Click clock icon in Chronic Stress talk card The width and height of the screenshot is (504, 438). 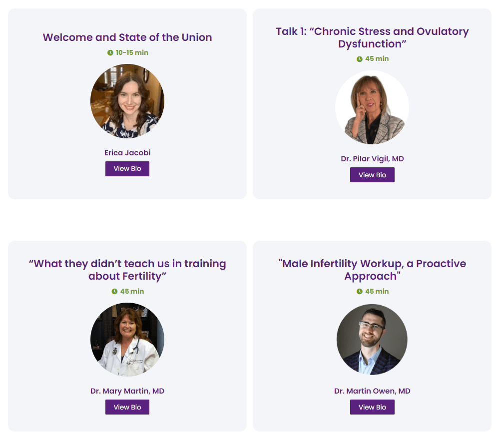pos(359,59)
